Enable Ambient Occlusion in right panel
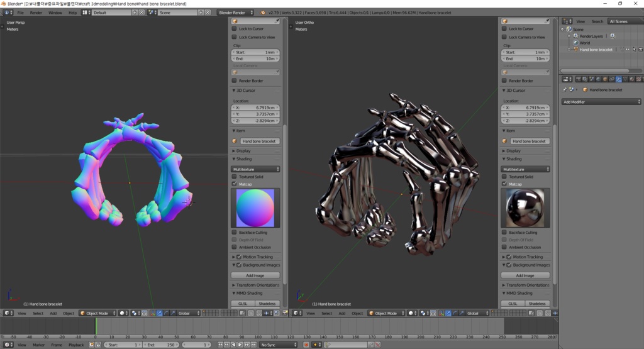The width and height of the screenshot is (644, 349). (x=504, y=247)
